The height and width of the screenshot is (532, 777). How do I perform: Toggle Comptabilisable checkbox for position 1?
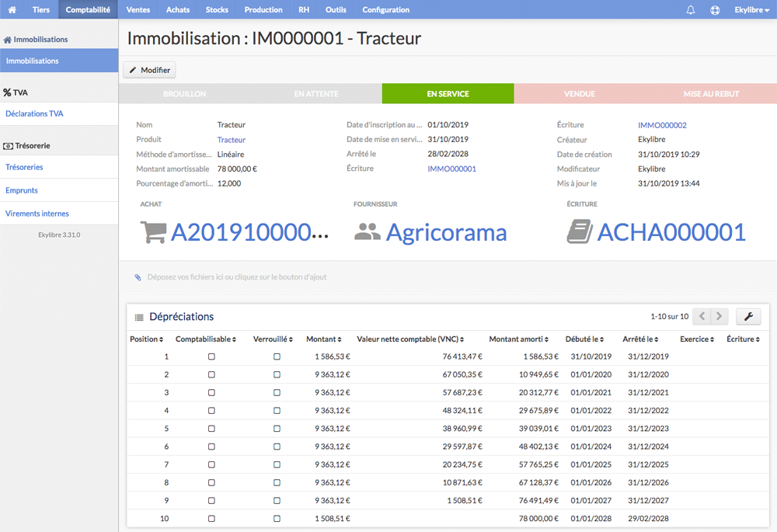tap(211, 356)
